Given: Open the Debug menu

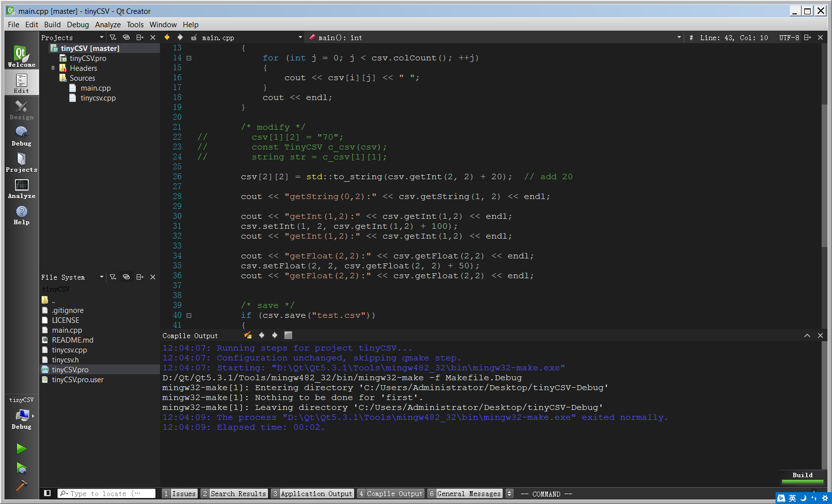Looking at the screenshot, I should tap(78, 24).
